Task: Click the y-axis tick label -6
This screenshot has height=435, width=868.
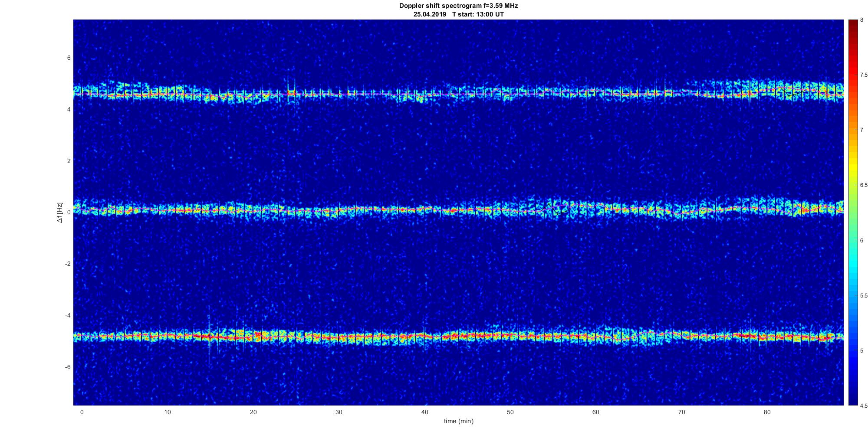Action: [67, 367]
